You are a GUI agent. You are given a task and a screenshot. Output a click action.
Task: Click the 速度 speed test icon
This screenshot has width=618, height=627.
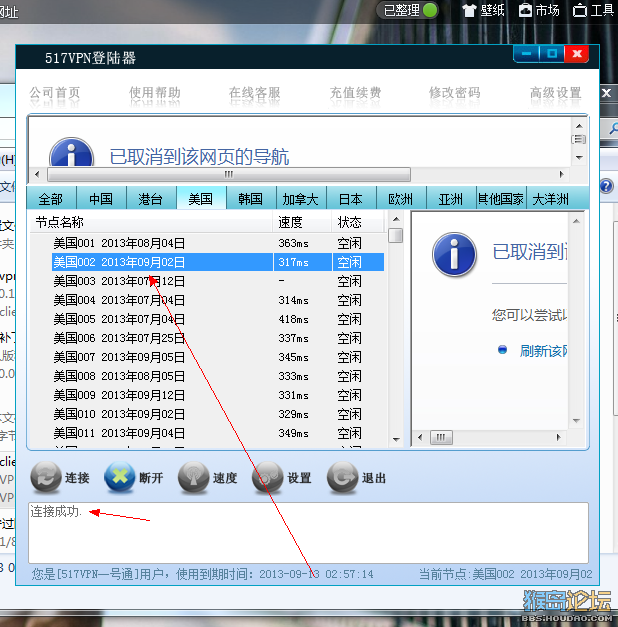point(194,477)
